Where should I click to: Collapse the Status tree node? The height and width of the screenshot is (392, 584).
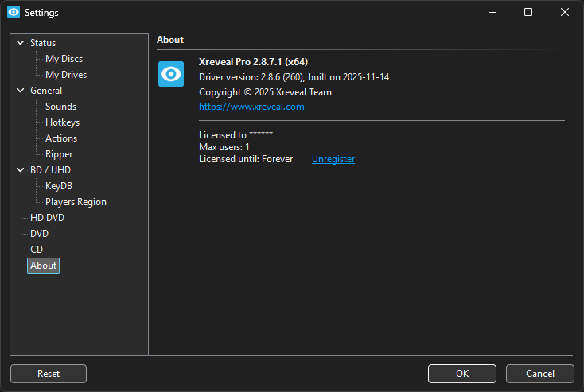(x=20, y=43)
